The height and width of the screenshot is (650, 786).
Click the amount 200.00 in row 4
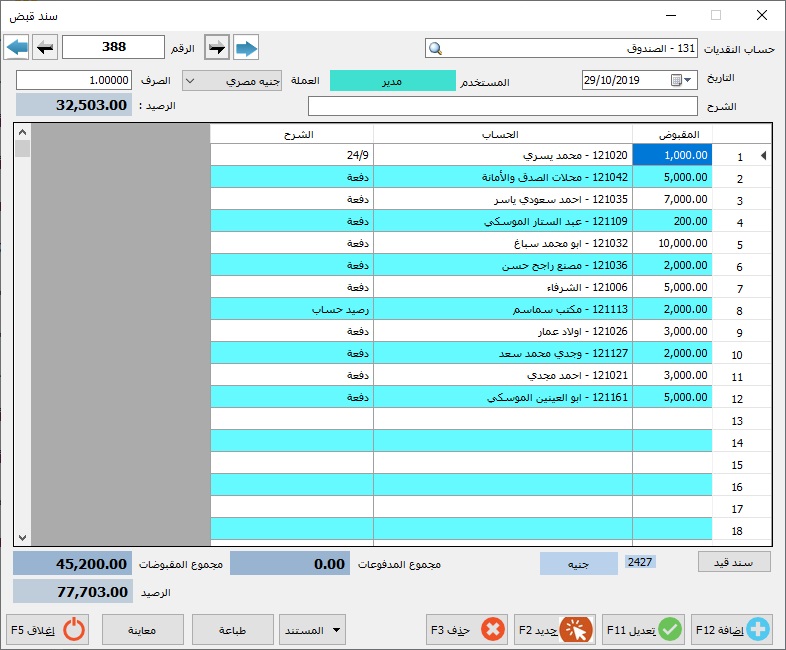[672, 221]
